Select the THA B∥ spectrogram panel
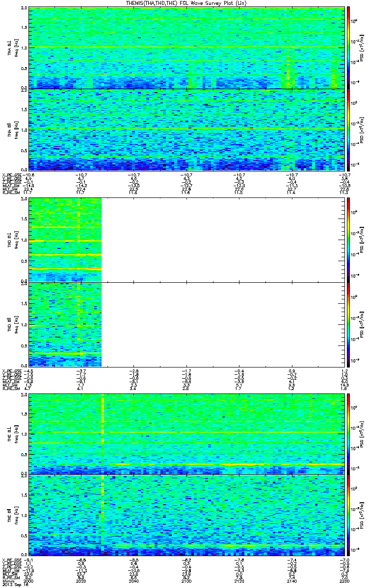The image size is (368, 588). tap(187, 129)
